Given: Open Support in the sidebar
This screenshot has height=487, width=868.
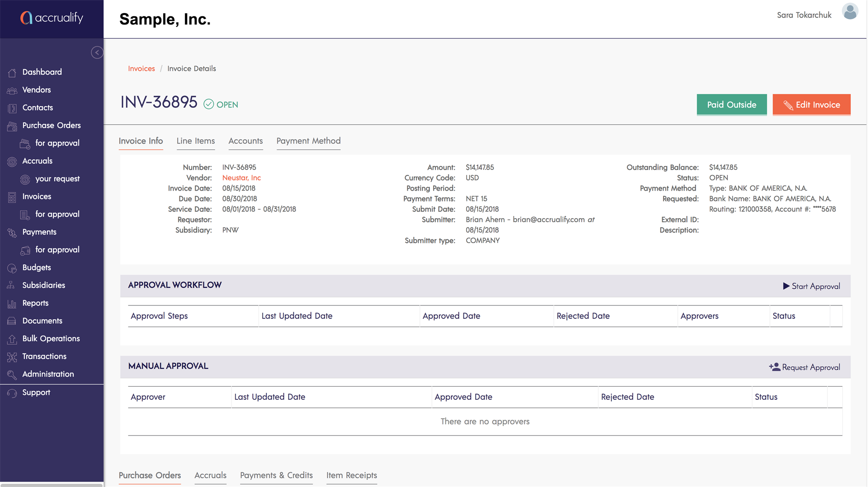Looking at the screenshot, I should (36, 393).
